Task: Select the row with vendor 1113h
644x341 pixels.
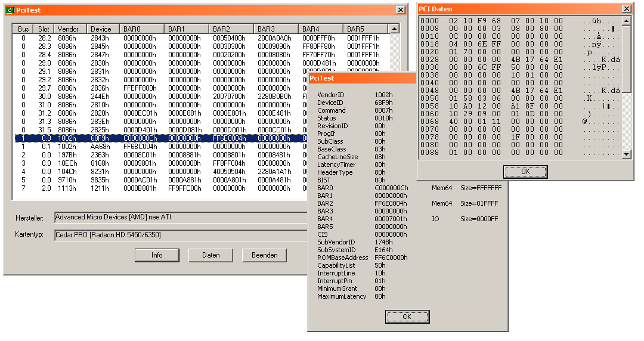Action: click(161, 188)
